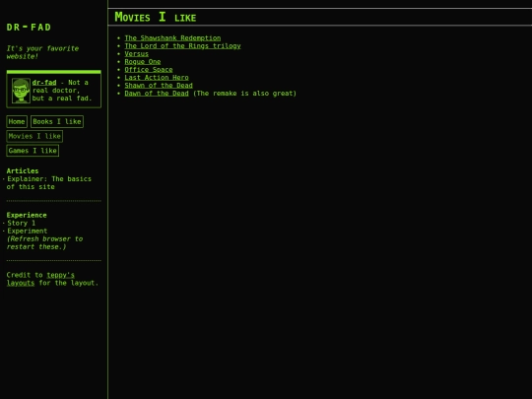Click the DR-FAD site title

tap(29, 28)
